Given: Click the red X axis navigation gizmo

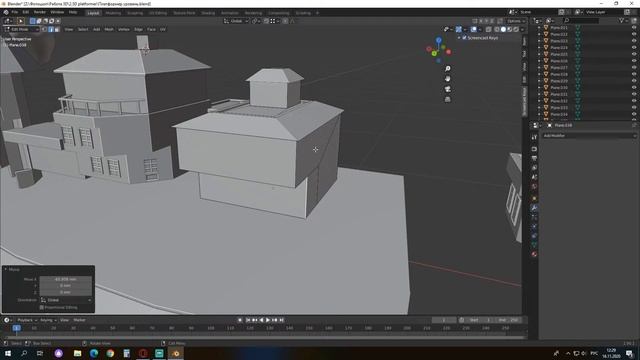Looking at the screenshot, I should click(x=449, y=52).
